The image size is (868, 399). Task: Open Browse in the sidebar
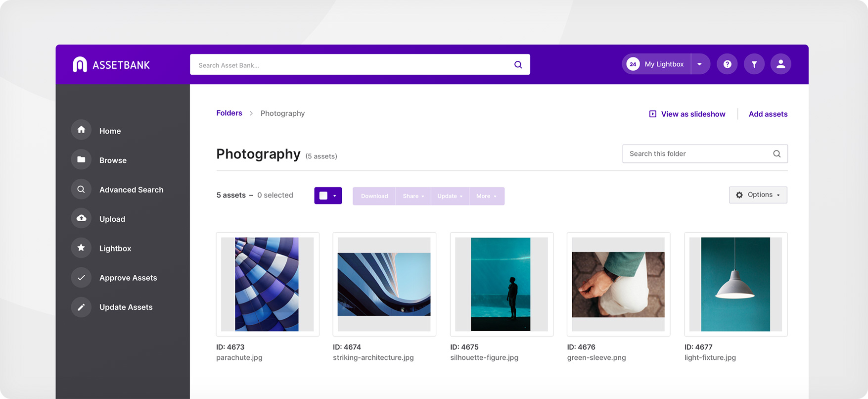coord(113,160)
